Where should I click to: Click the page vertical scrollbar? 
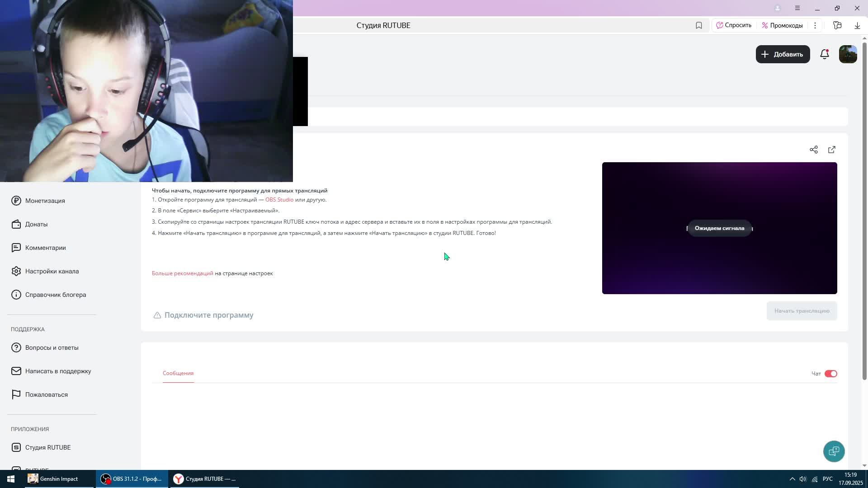click(864, 208)
